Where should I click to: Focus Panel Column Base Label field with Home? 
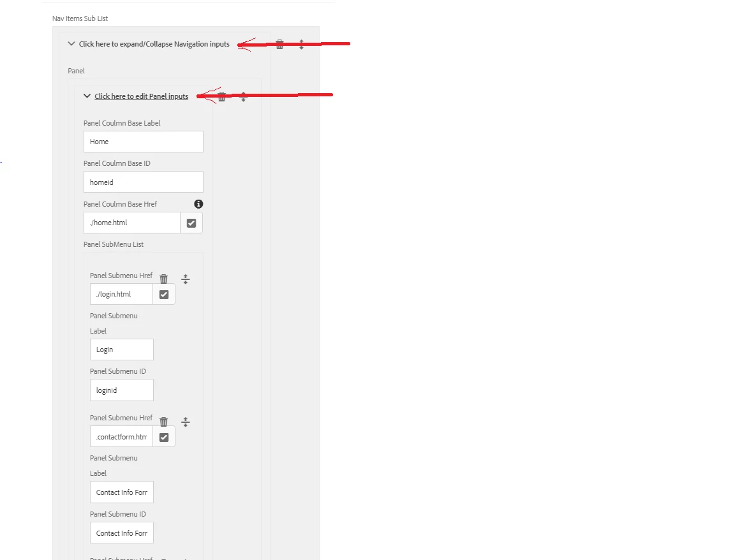click(x=144, y=142)
